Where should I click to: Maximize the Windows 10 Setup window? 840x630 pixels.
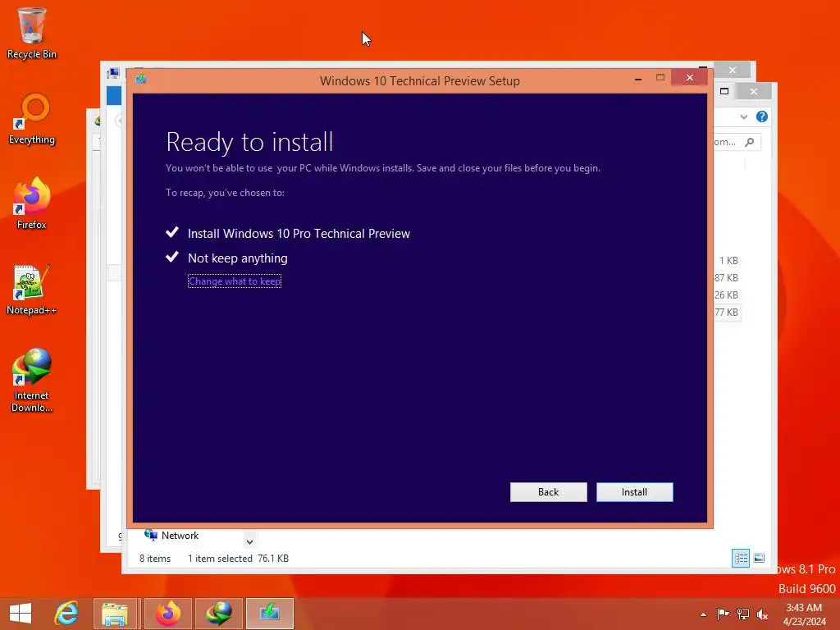pos(660,78)
